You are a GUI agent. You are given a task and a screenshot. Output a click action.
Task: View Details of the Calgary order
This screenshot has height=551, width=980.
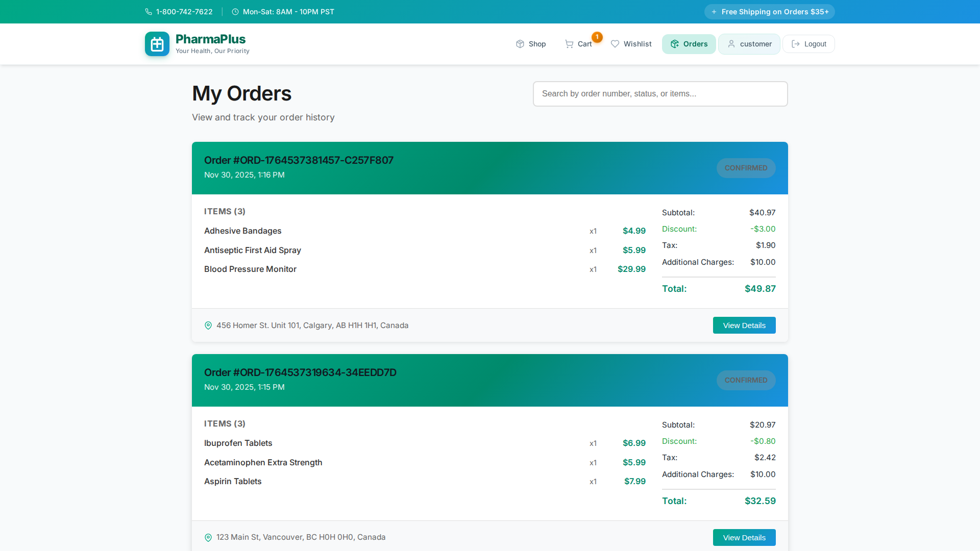pyautogui.click(x=744, y=325)
